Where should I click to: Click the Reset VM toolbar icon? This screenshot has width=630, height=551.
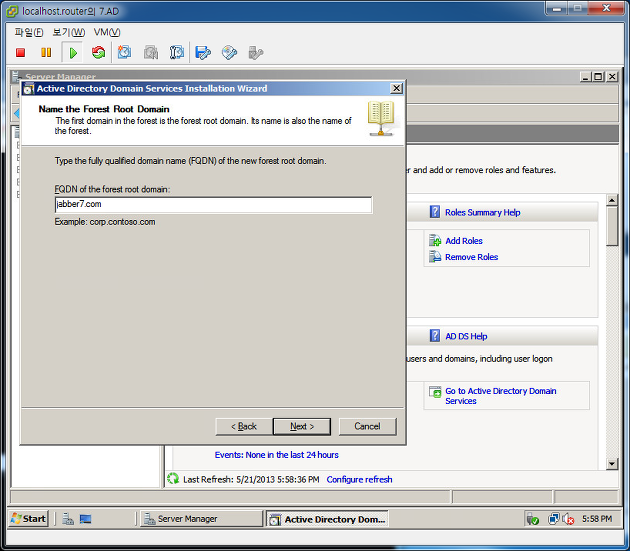(x=98, y=53)
